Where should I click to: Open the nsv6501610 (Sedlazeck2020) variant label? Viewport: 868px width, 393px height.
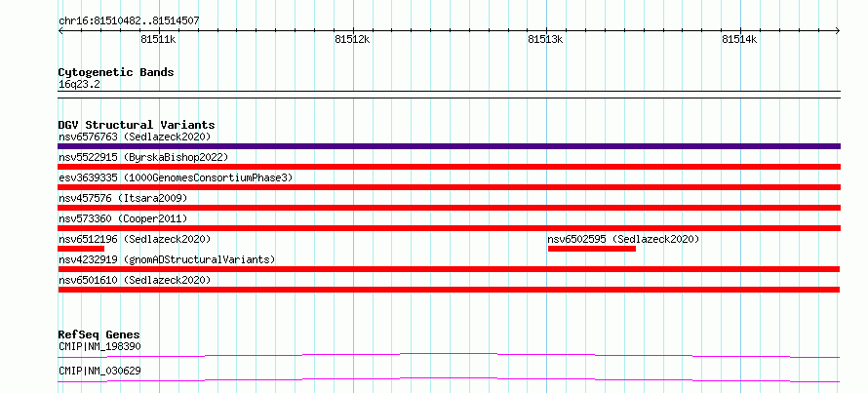pyautogui.click(x=135, y=280)
